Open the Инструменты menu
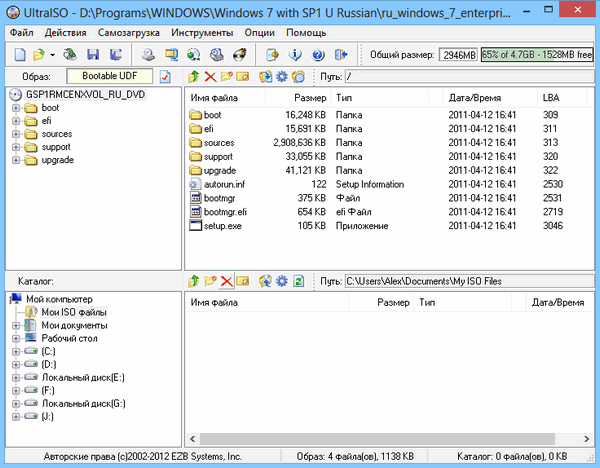Image resolution: width=600 pixels, height=468 pixels. point(201,33)
